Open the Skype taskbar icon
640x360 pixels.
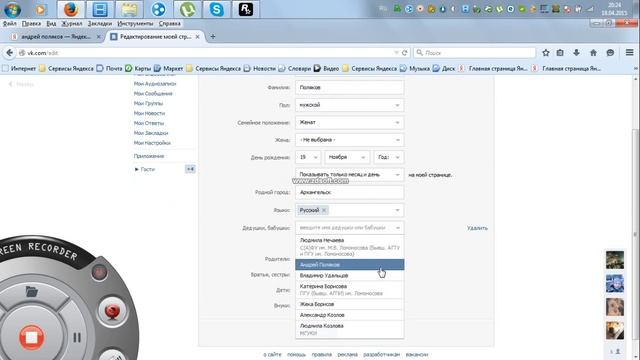pos(216,9)
